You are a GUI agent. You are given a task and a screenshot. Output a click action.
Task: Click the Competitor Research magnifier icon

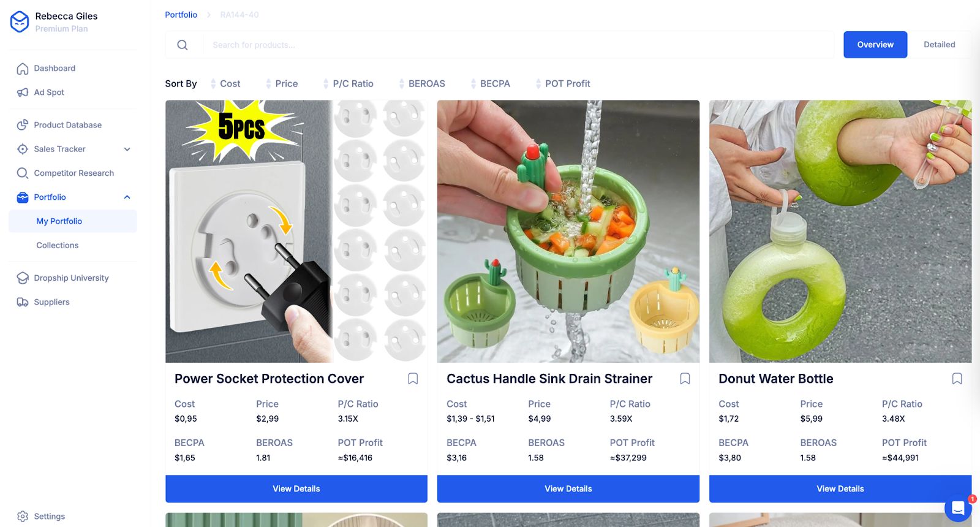(x=23, y=173)
